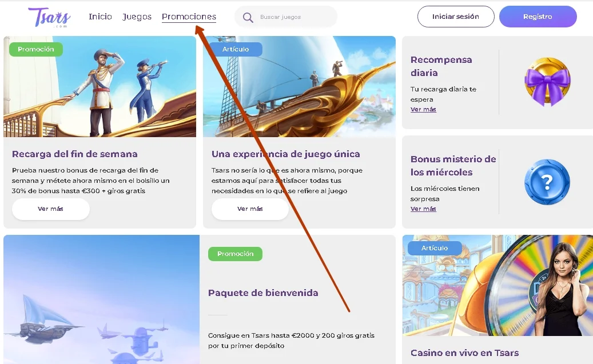Viewport: 593px width, 364px height.
Task: Click Ver más under Recarga del fin de semana
Action: [x=51, y=209]
